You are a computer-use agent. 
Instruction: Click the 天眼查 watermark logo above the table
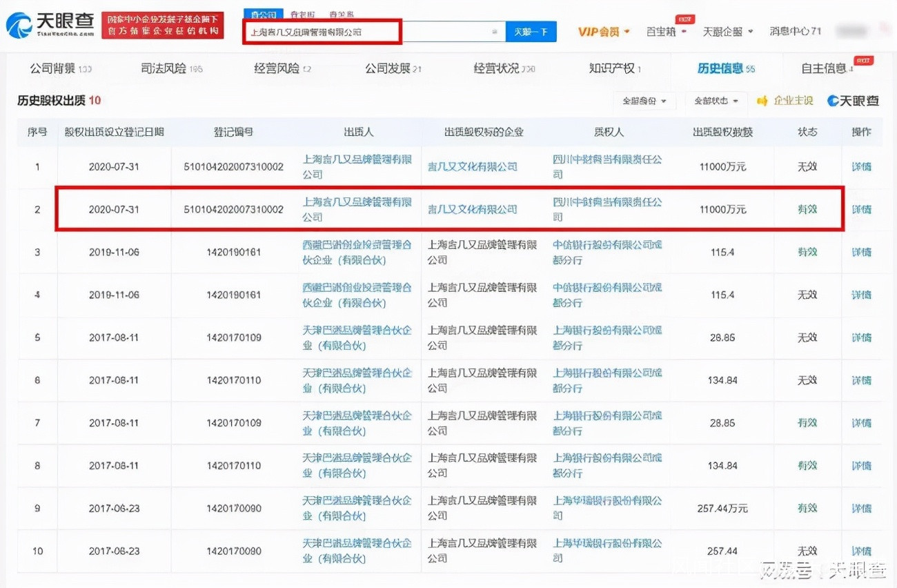tap(853, 101)
